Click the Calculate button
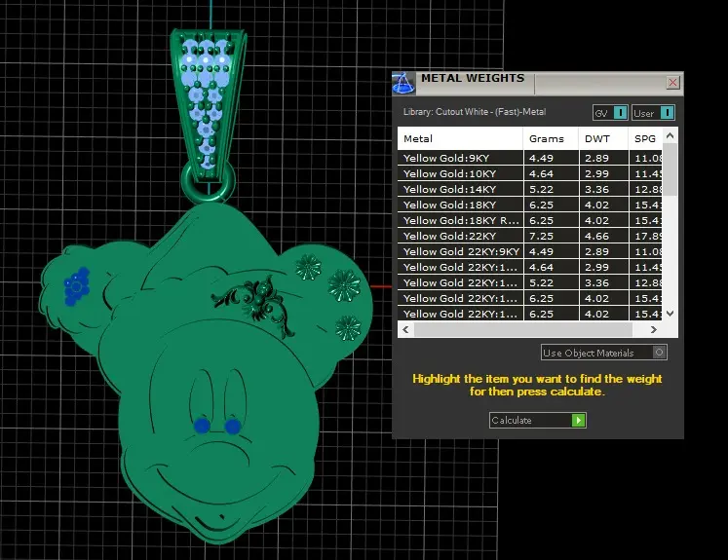This screenshot has width=728, height=560. 538,420
